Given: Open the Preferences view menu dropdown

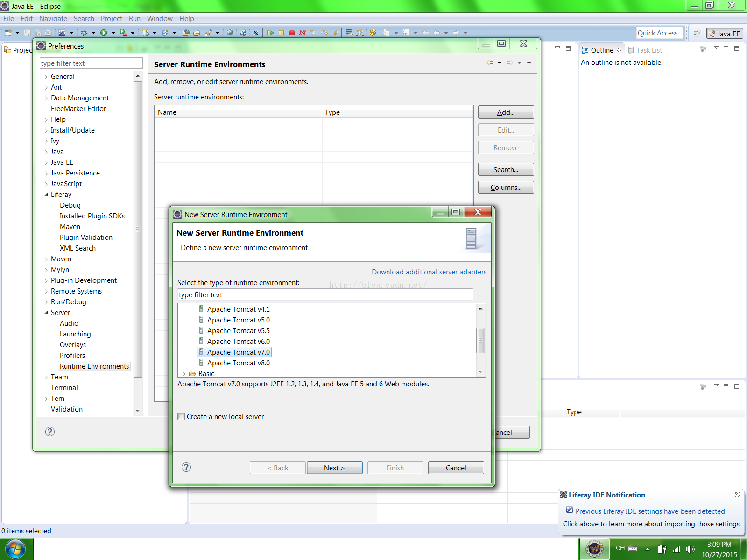Looking at the screenshot, I should pyautogui.click(x=529, y=63).
